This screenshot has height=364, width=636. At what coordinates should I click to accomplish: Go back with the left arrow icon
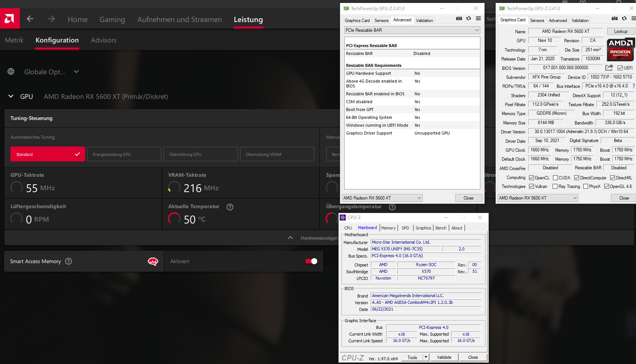coord(30,19)
